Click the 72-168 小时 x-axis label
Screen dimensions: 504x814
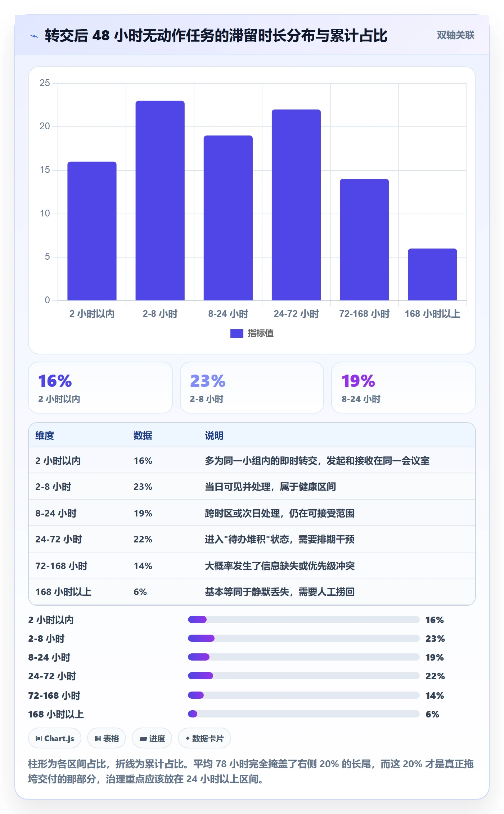(364, 314)
